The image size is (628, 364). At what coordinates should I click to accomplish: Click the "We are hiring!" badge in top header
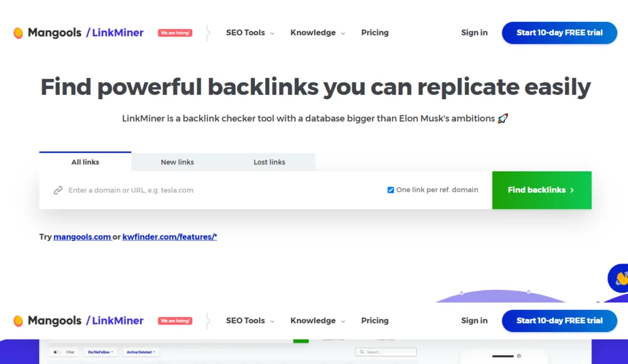(x=175, y=33)
